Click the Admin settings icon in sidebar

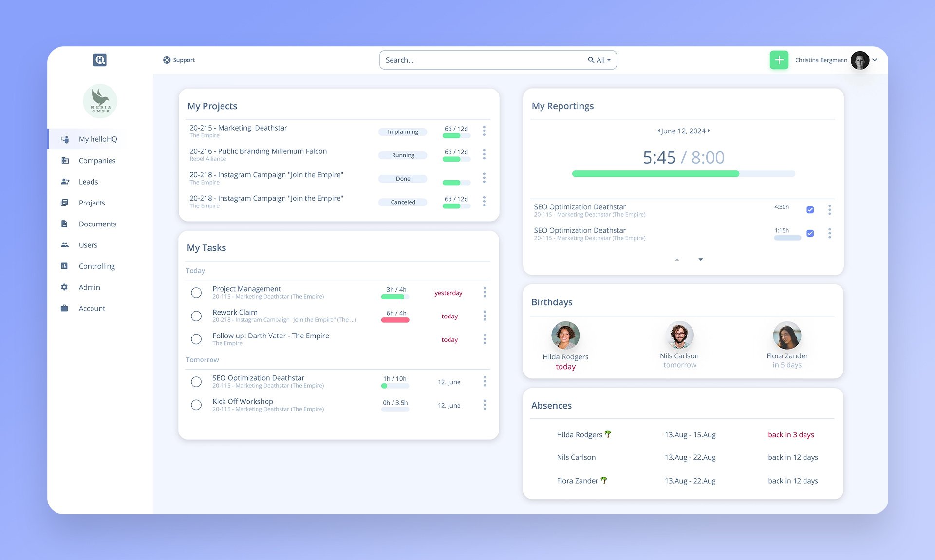[x=64, y=287]
